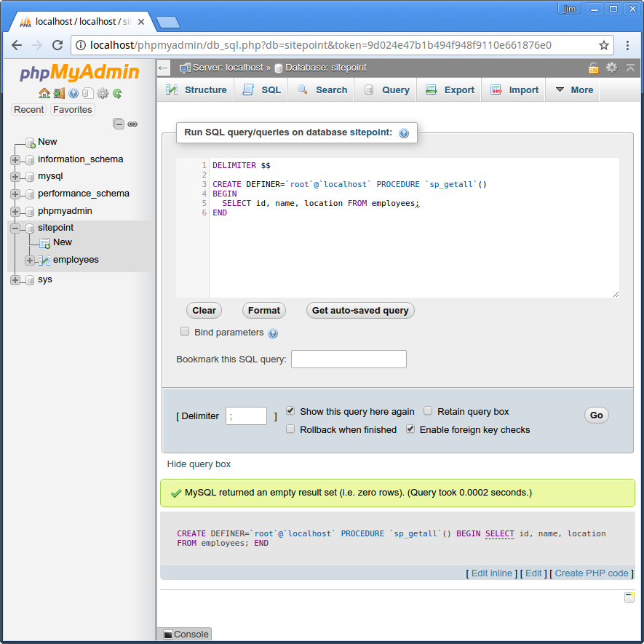Expand the employees table node

[x=29, y=259]
